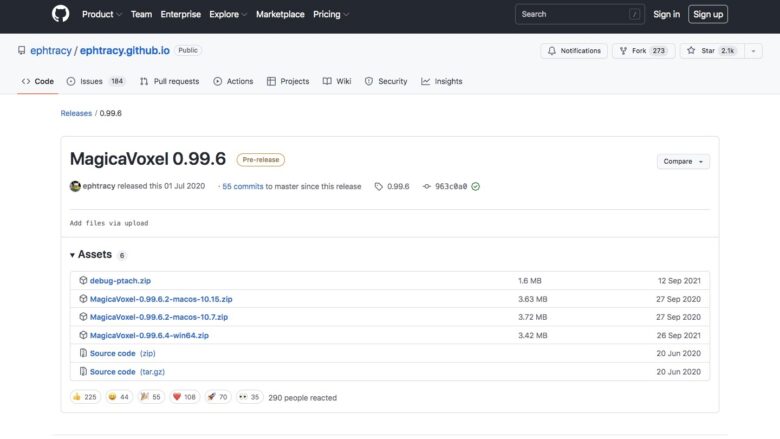Click the ephtracy author name under title
The height and width of the screenshot is (439, 780).
click(x=99, y=186)
